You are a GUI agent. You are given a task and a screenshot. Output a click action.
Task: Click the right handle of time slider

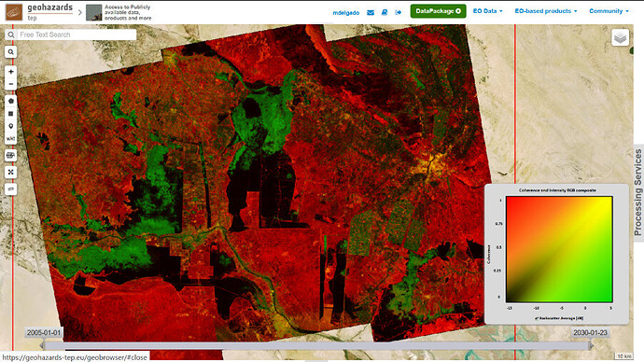tap(591, 345)
